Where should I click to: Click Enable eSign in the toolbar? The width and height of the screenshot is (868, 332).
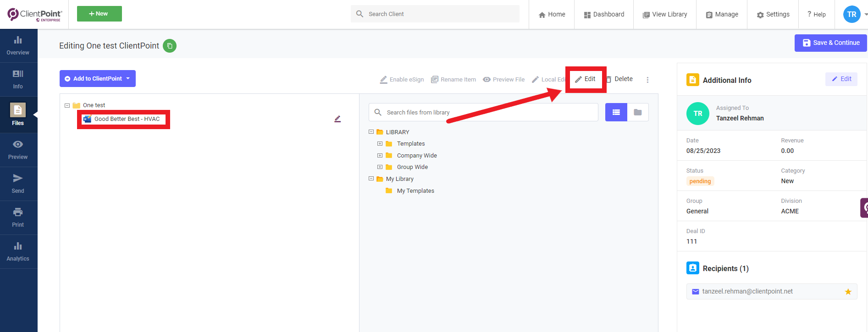click(x=402, y=80)
